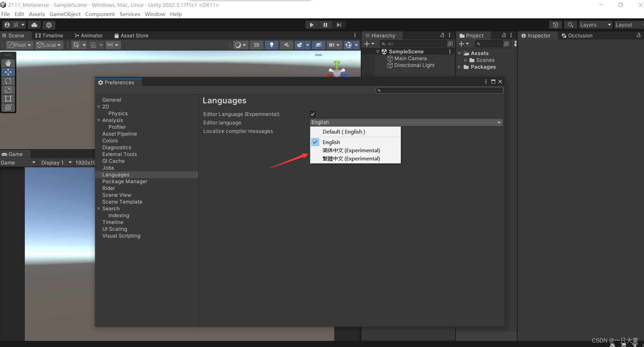Toggle 2D scene view mode
The image size is (644, 347).
click(x=257, y=45)
